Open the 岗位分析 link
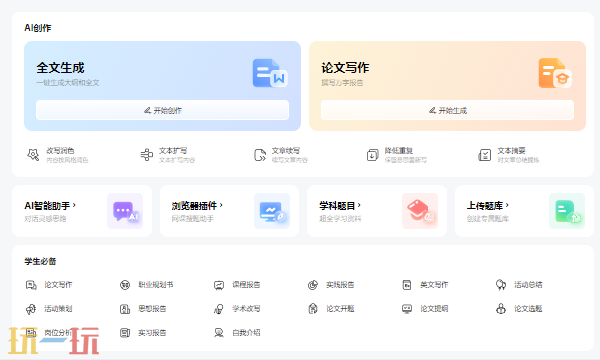The width and height of the screenshot is (600, 360). pos(58,333)
